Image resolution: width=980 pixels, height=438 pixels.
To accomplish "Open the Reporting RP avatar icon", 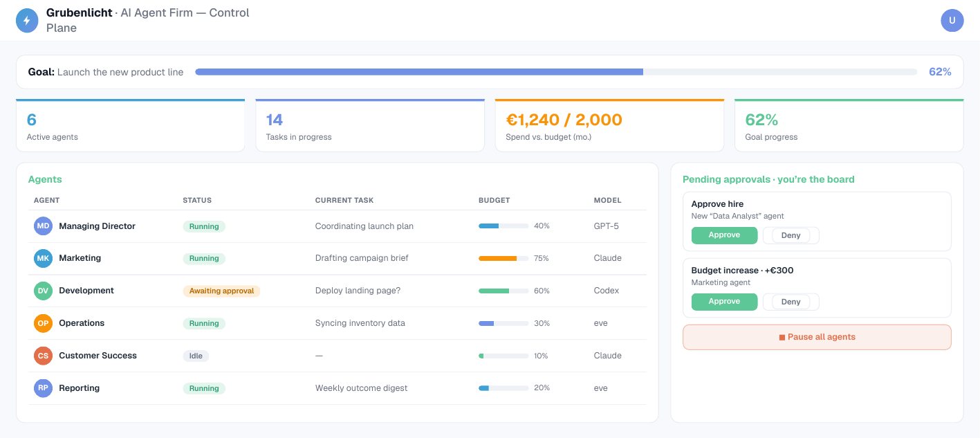I will [x=43, y=388].
